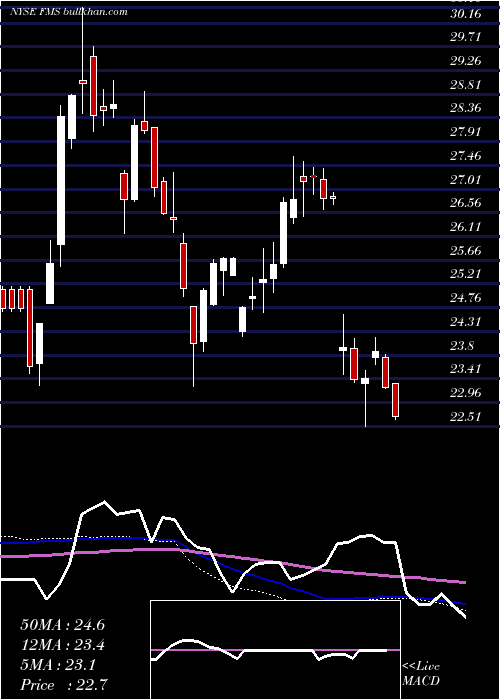The height and width of the screenshot is (700, 500).
Task: Click the 29.71 price axis label
Action: pyautogui.click(x=466, y=37)
